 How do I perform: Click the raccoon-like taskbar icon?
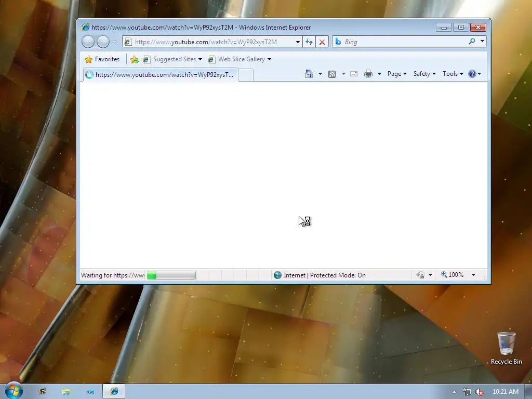[42, 392]
